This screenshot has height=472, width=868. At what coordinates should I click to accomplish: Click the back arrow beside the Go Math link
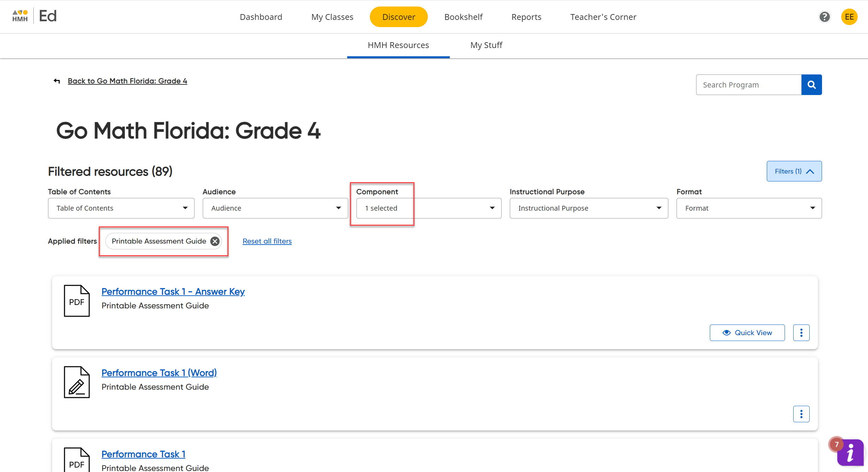(57, 81)
